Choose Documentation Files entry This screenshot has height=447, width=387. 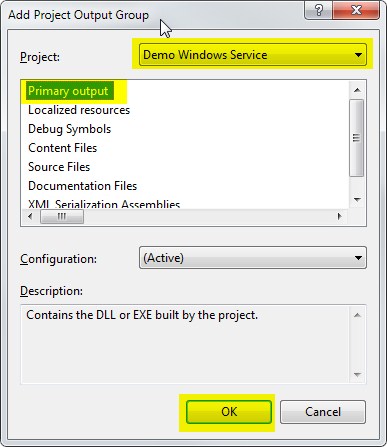click(x=83, y=186)
